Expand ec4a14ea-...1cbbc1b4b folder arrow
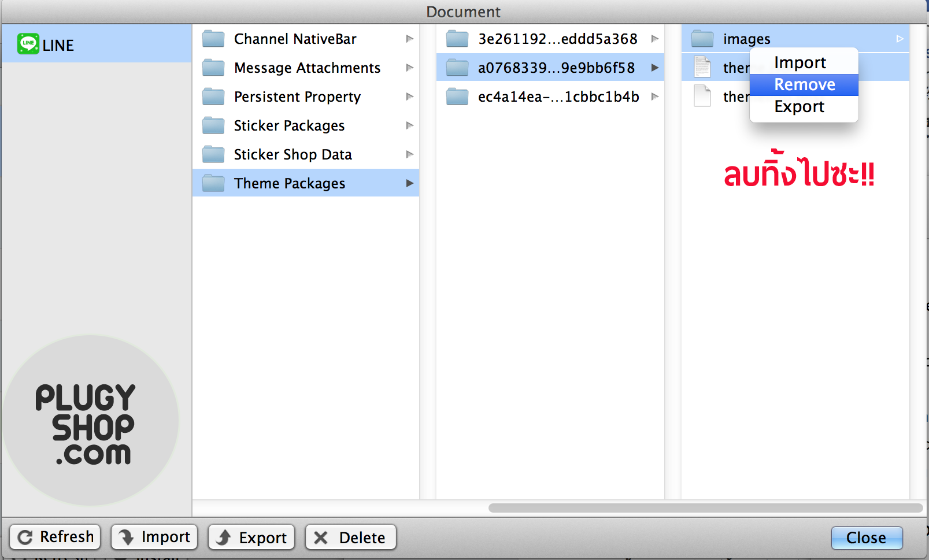The width and height of the screenshot is (929, 560). pos(655,97)
